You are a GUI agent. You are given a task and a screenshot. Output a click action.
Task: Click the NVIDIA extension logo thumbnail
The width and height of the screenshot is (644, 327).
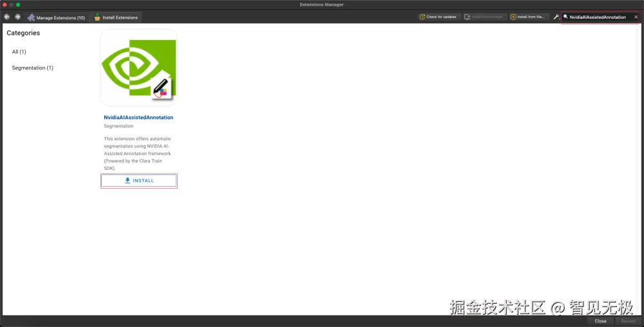[139, 68]
